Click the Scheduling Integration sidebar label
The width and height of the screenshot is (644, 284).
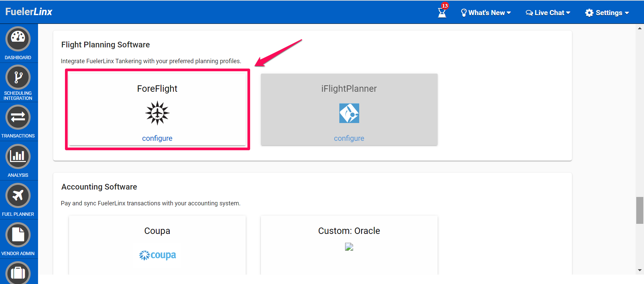click(18, 96)
